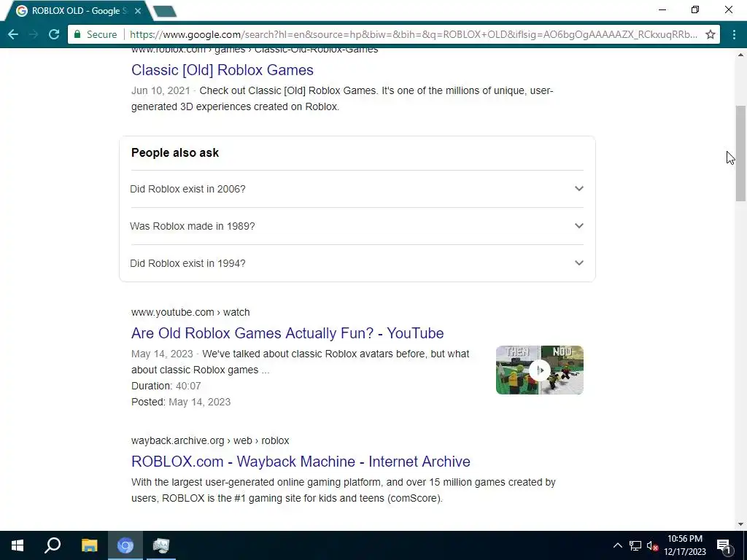747x560 pixels.
Task: Click the wayback.archive.org › web › roblox breadcrumb
Action: (x=210, y=441)
